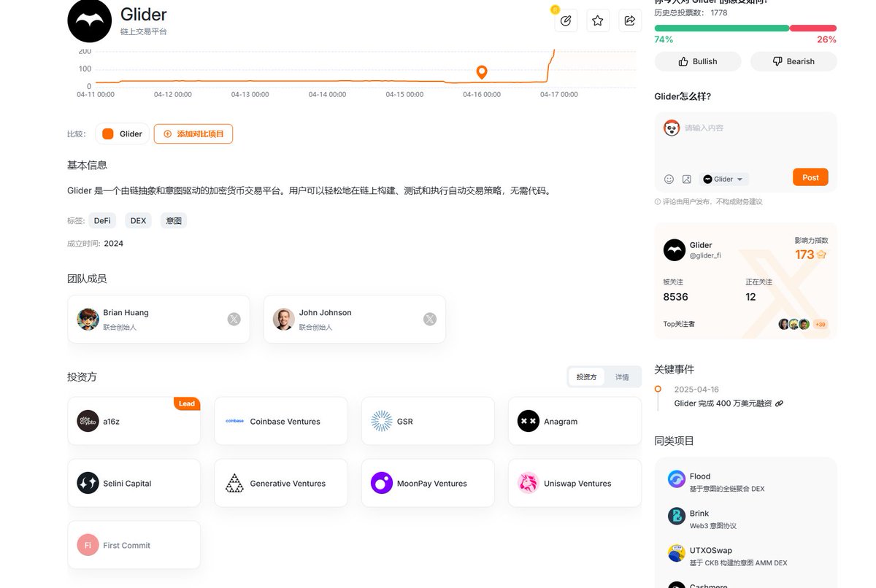Click the orange location marker on chart
Viewport: 876px width, 588px height.
coord(482,72)
